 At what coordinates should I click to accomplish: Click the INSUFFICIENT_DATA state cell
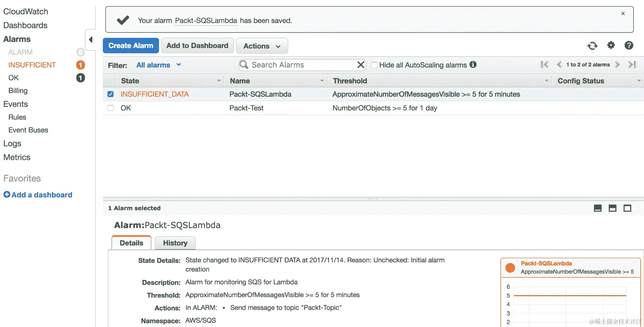pyautogui.click(x=155, y=94)
